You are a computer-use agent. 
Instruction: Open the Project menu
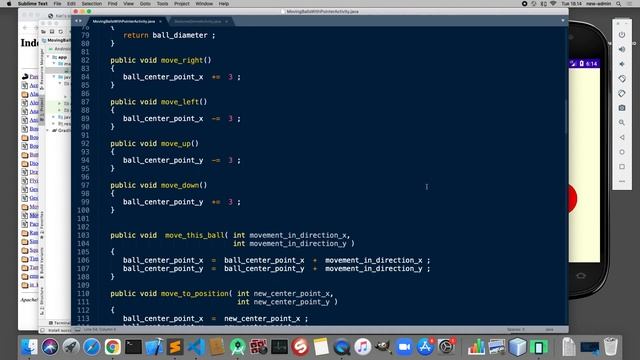coord(182,4)
